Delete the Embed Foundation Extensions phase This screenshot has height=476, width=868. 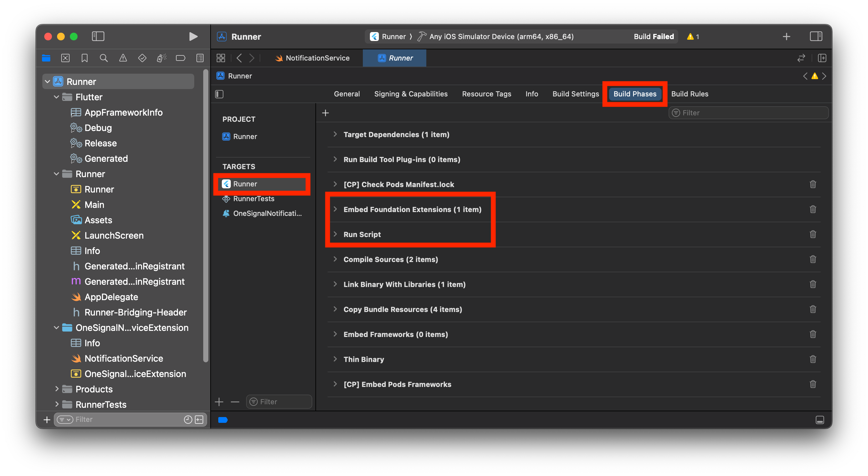813,209
